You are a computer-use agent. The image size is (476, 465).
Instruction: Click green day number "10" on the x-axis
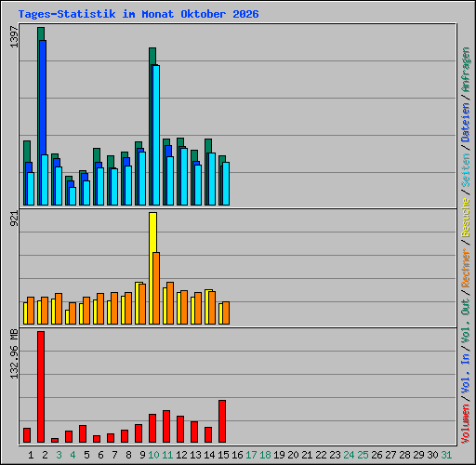pos(153,455)
